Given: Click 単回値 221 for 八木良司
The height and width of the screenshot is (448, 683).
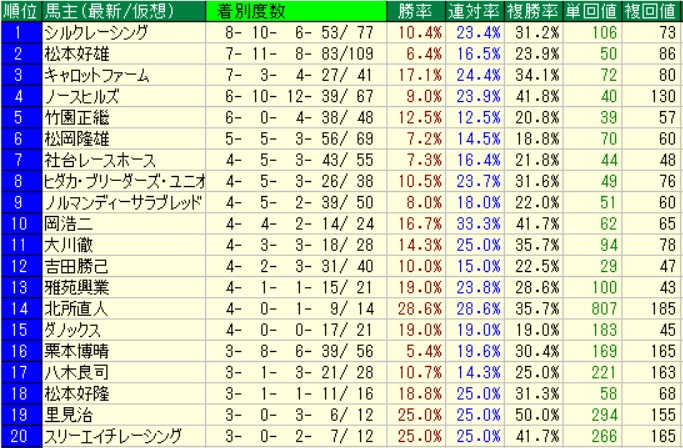Looking at the screenshot, I should (604, 373).
